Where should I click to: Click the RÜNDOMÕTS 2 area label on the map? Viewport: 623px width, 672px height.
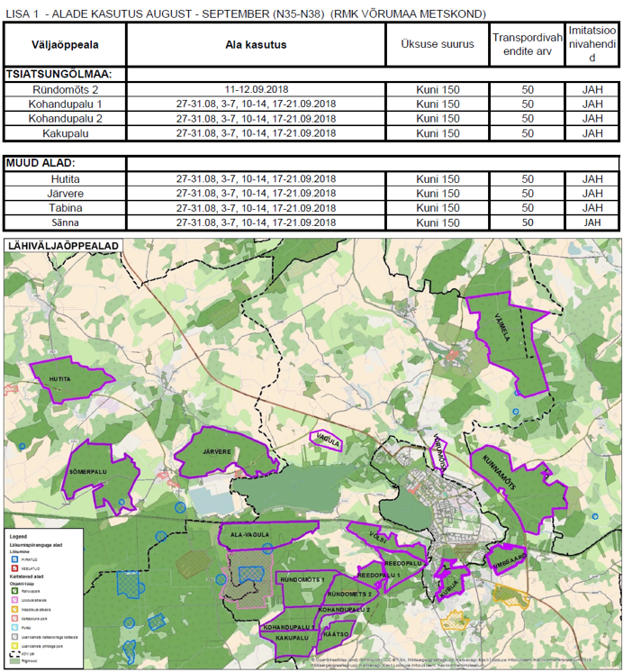[349, 594]
